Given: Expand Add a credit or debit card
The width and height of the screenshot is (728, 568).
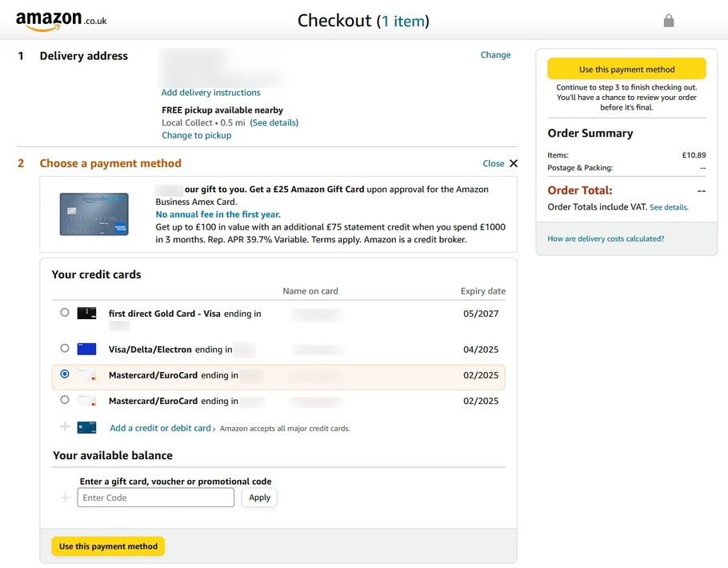Looking at the screenshot, I should (161, 428).
